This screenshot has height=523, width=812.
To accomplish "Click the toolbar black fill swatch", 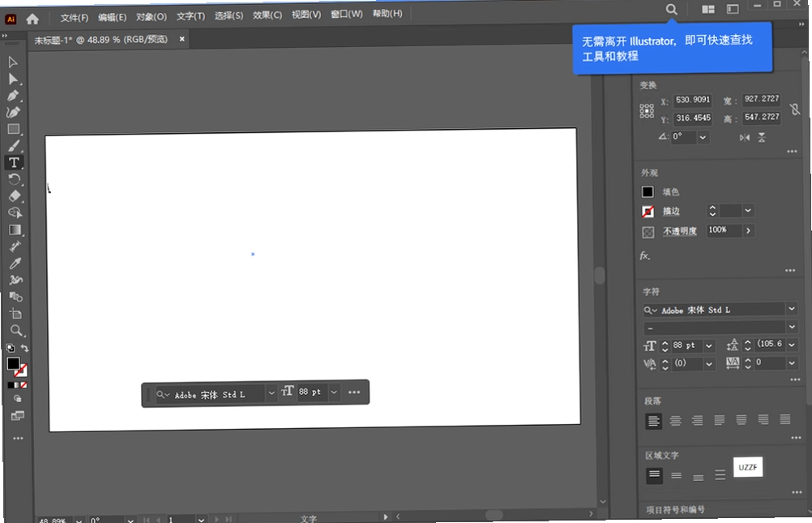I will click(13, 364).
